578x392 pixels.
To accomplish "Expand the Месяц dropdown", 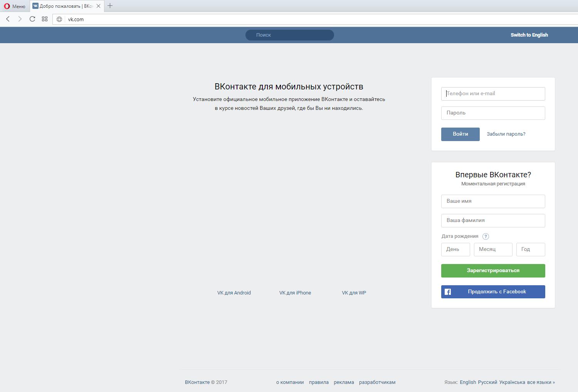I will tap(493, 249).
